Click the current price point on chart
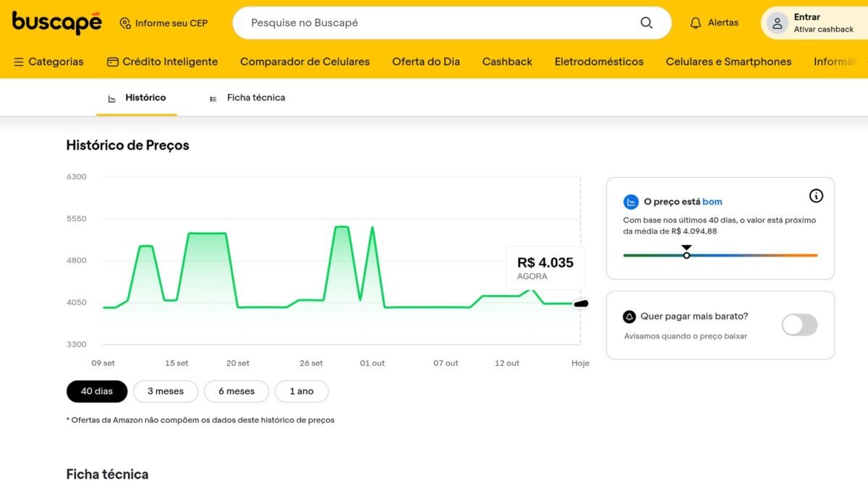 point(581,304)
